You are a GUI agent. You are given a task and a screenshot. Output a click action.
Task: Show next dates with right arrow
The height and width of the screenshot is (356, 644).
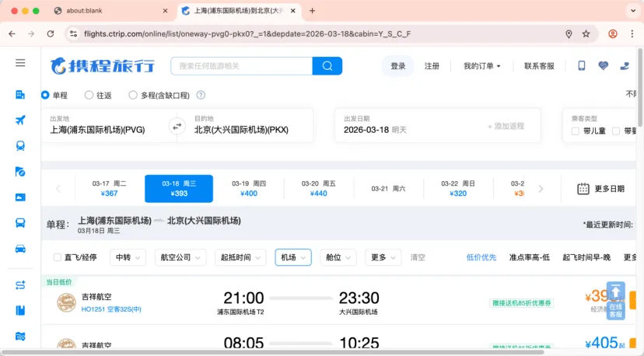coord(541,189)
